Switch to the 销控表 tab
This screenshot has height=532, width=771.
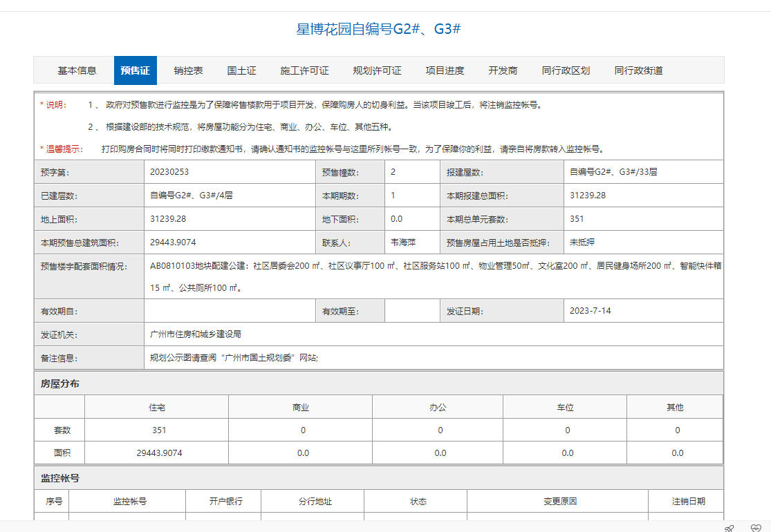point(188,70)
